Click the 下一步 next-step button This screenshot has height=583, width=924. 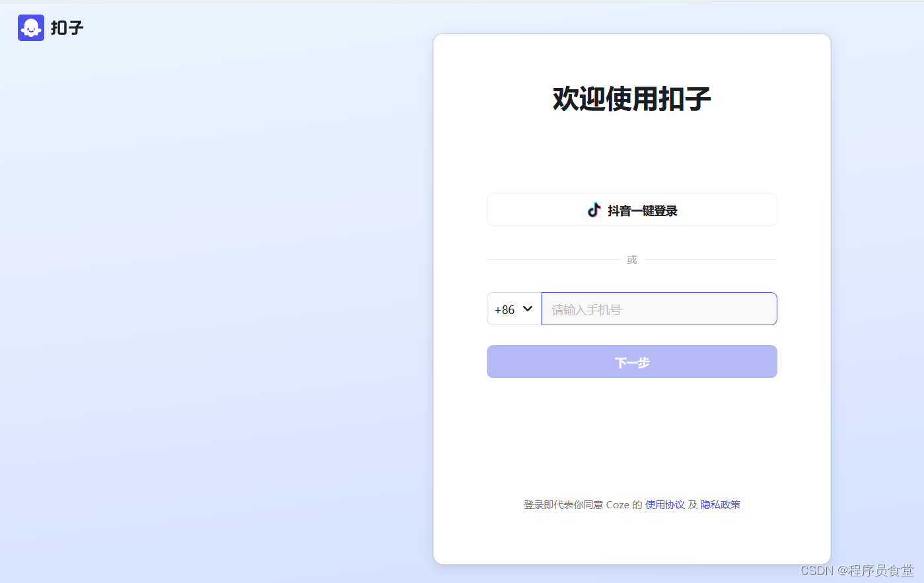[632, 362]
